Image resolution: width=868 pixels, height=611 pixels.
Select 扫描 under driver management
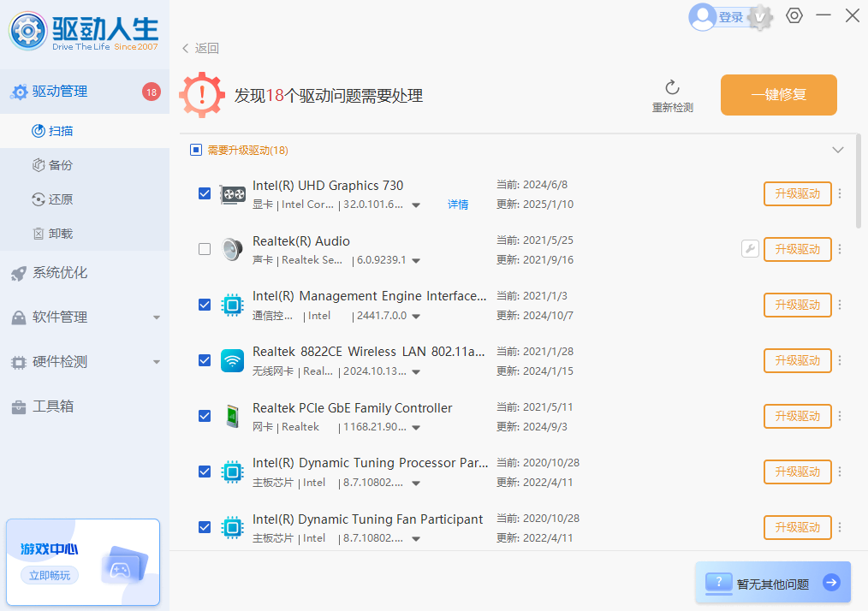point(85,131)
